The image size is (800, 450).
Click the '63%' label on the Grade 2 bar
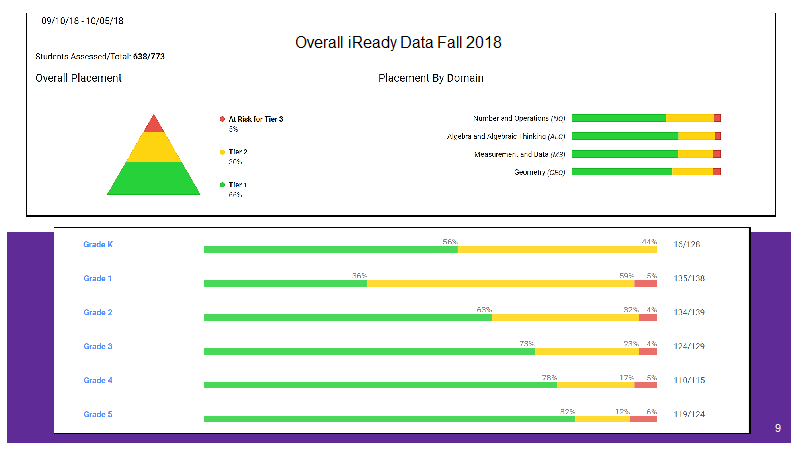(484, 310)
